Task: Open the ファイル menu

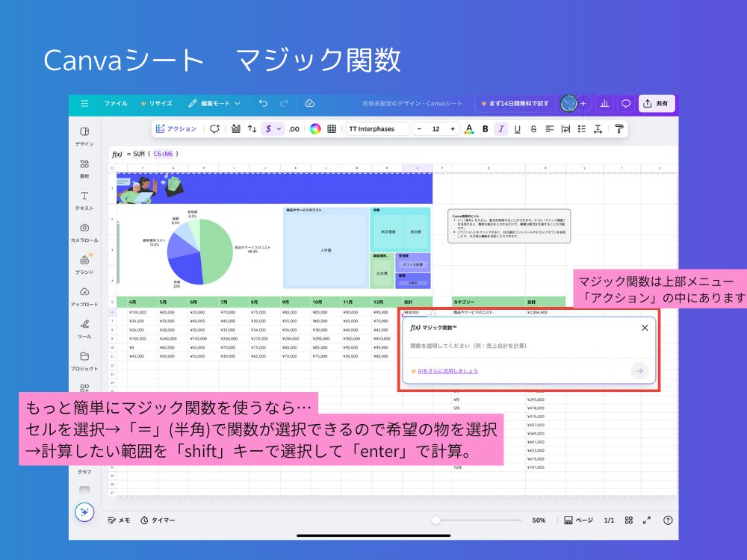Action: tap(116, 104)
